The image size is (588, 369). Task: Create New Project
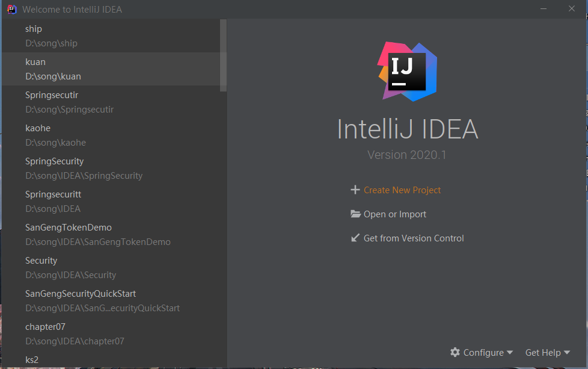[x=402, y=190]
